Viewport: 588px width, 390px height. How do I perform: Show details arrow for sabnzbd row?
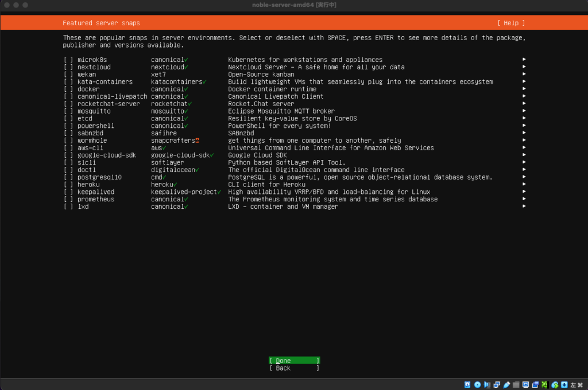[x=524, y=132]
